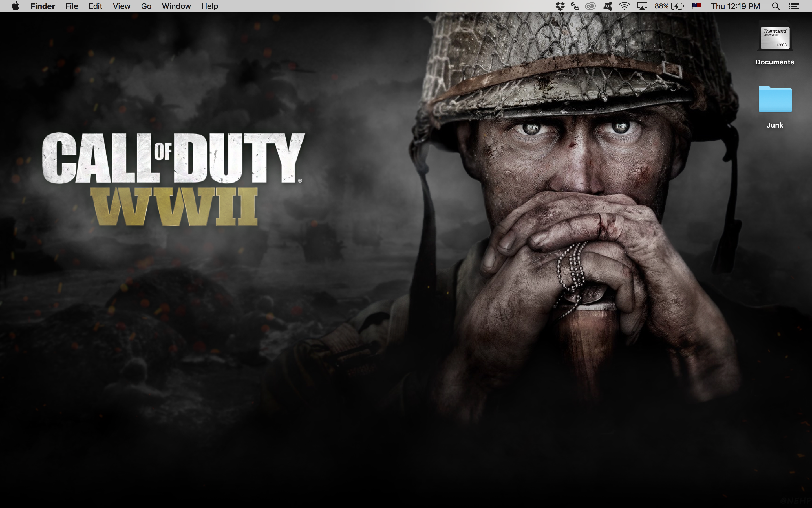Open the Go menu
The height and width of the screenshot is (508, 812).
(146, 6)
